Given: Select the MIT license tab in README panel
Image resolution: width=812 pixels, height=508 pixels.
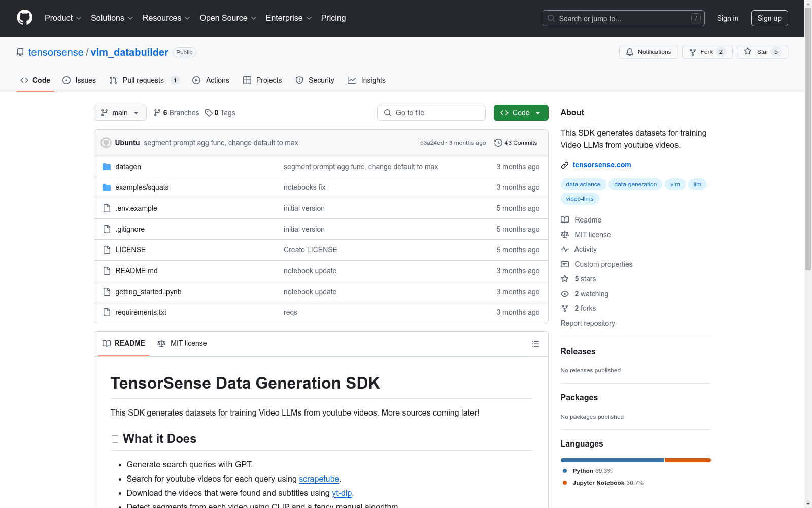Looking at the screenshot, I should (x=182, y=344).
